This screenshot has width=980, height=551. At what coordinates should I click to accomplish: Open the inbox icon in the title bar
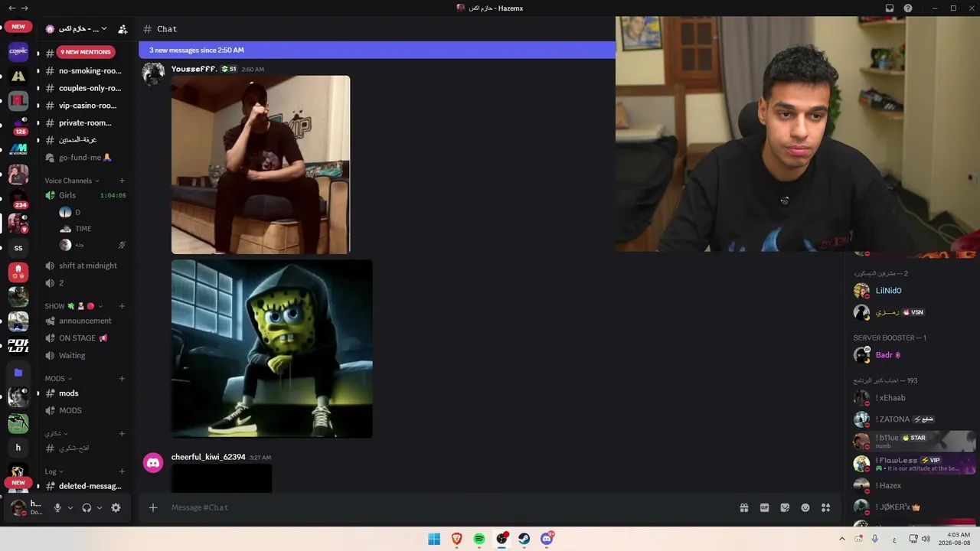pos(890,8)
